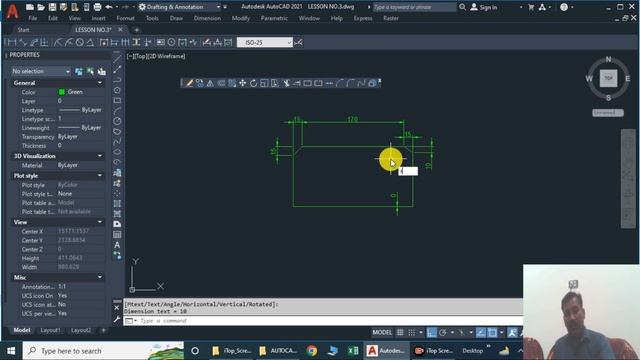
Task: Click the Save icon in quick access toolbar
Action: point(52,7)
